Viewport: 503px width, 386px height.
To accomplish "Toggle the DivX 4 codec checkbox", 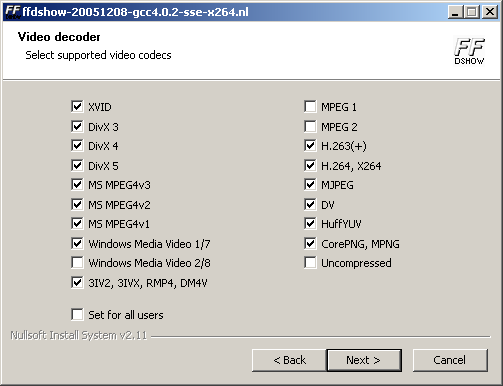I will point(77,146).
